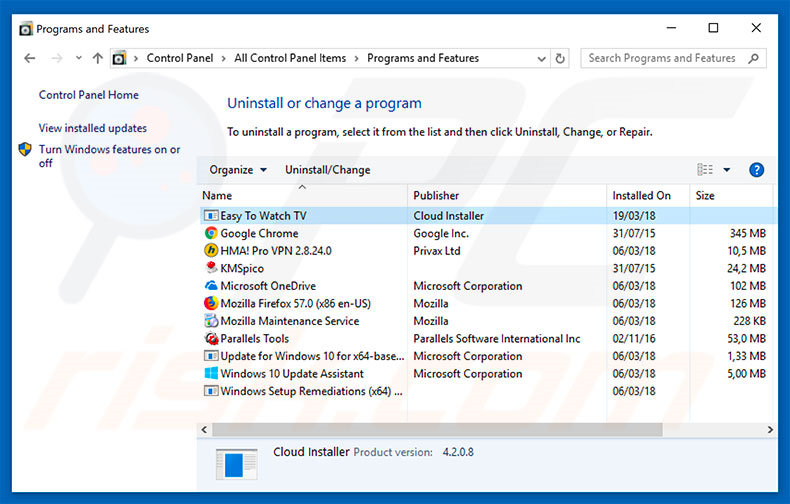
Task: Click the change view icon
Action: coord(706,170)
